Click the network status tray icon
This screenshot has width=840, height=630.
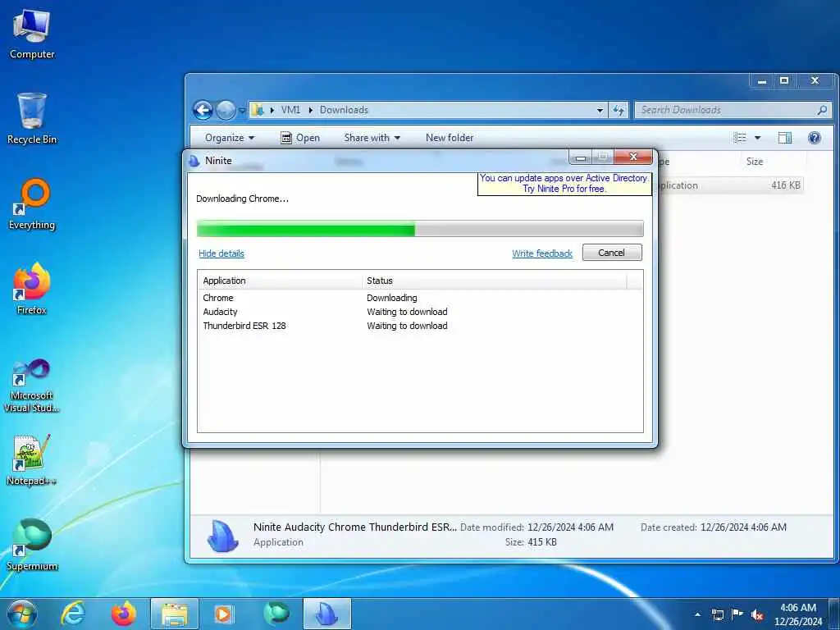tap(717, 614)
